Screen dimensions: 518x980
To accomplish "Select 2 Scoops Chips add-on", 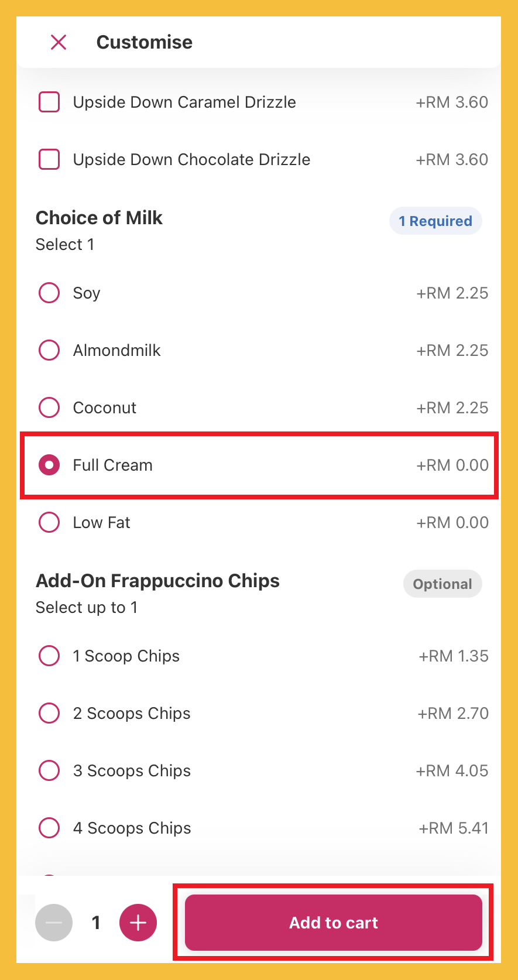I will (49, 713).
